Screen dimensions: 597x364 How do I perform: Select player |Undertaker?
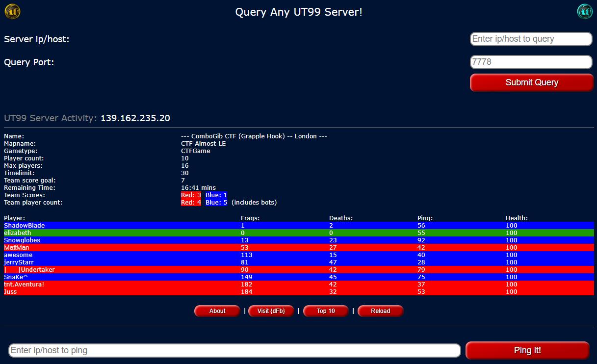[x=29, y=270]
